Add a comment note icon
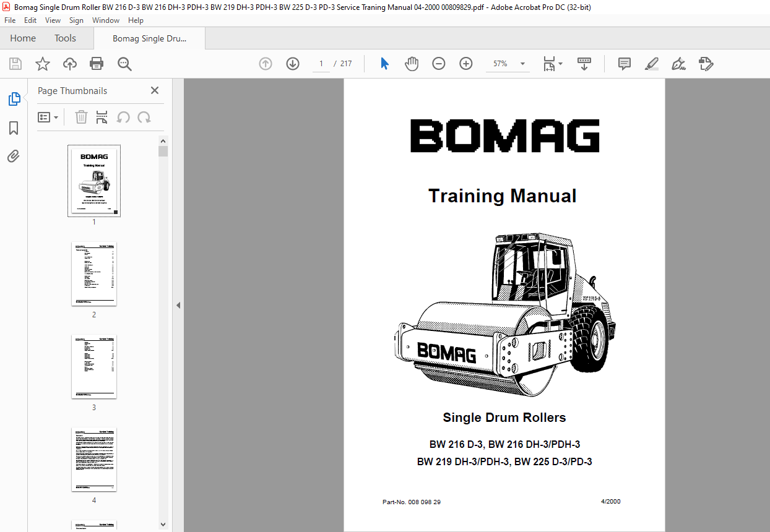 pos(625,64)
